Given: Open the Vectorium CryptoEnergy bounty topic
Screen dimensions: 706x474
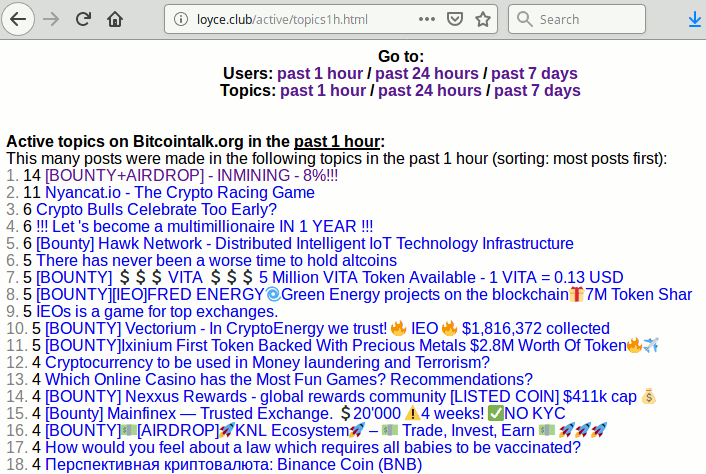Looking at the screenshot, I should coord(327,329).
